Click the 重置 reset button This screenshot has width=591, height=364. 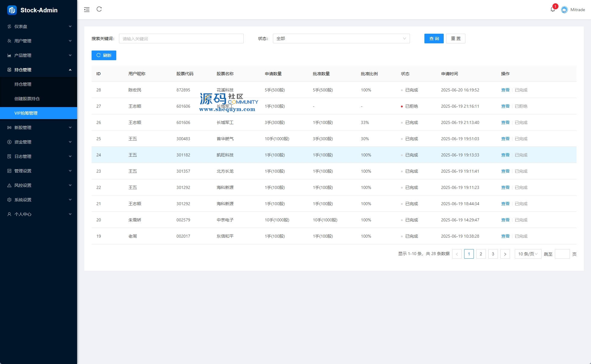click(455, 39)
